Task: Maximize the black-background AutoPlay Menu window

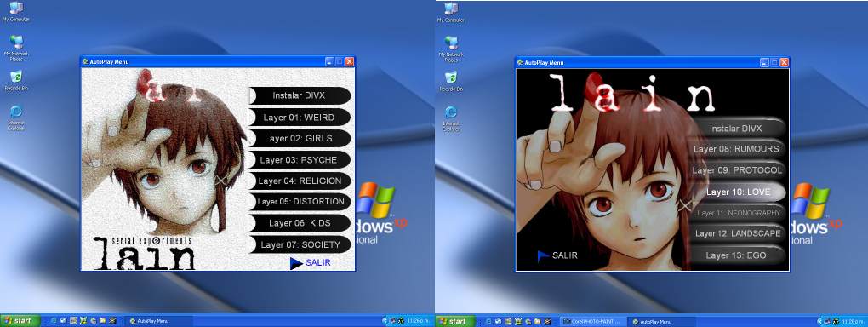Action: 774,63
